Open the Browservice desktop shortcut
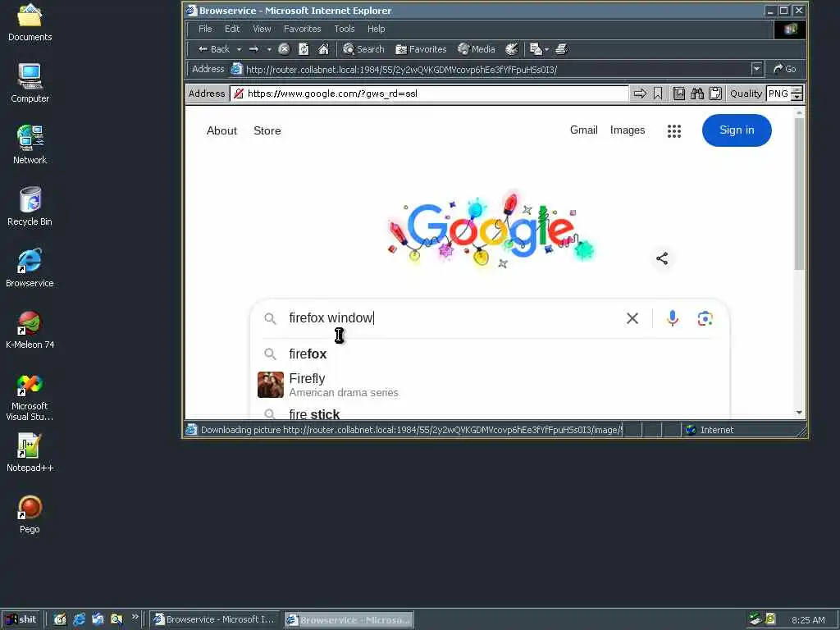 click(30, 268)
